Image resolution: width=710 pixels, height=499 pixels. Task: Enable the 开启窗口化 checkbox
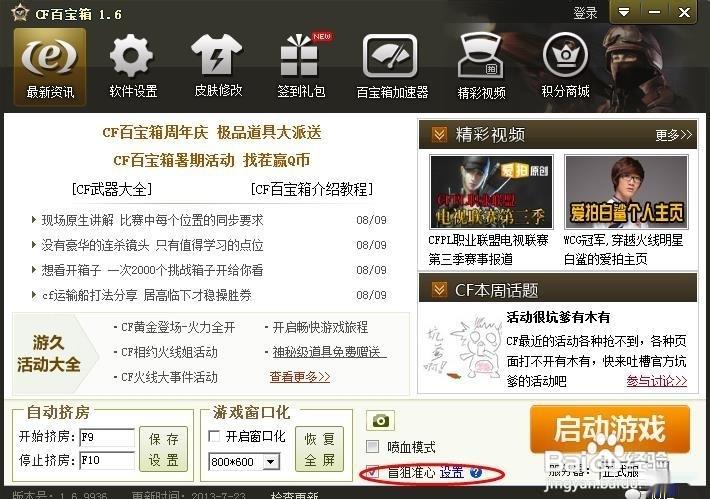pos(214,437)
